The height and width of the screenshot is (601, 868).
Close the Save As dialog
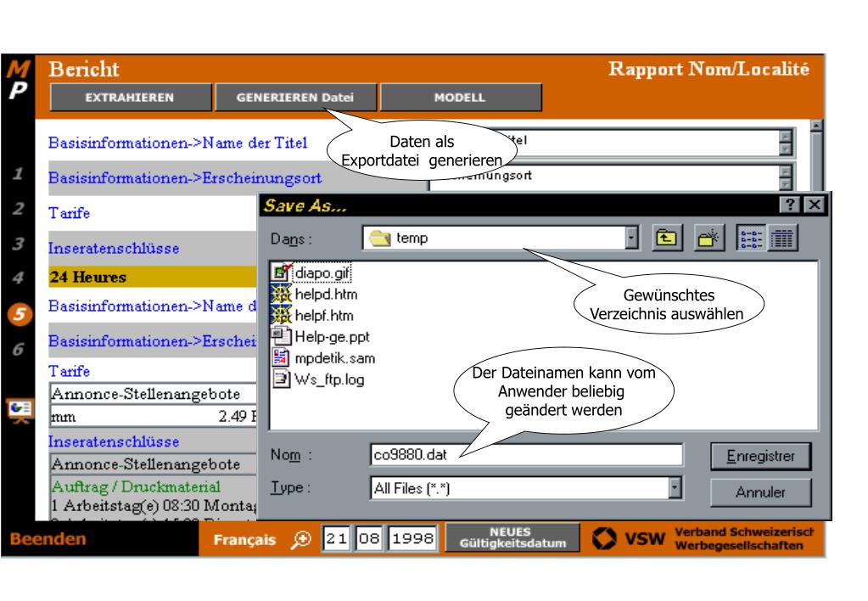(x=815, y=205)
